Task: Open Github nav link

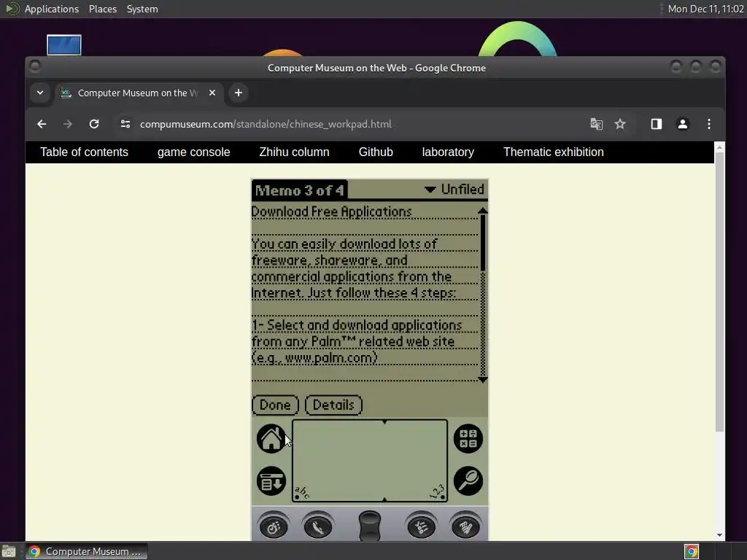Action: 376,152
